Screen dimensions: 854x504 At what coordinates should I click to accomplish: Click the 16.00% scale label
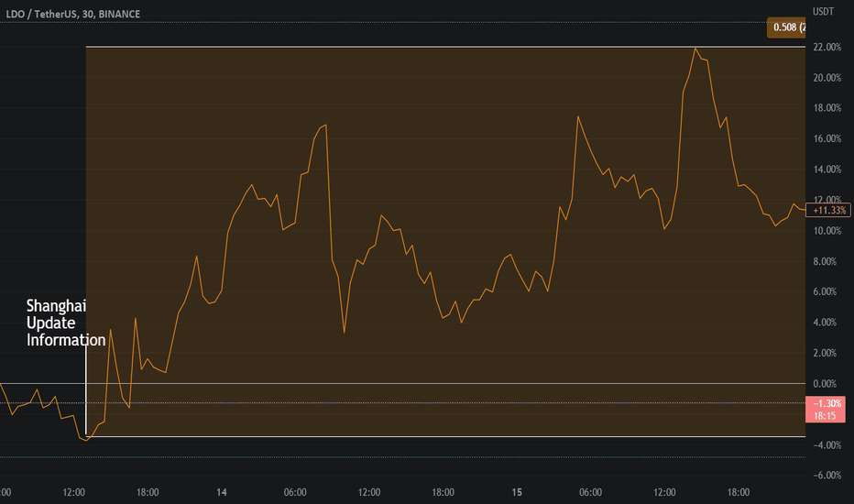pyautogui.click(x=827, y=139)
